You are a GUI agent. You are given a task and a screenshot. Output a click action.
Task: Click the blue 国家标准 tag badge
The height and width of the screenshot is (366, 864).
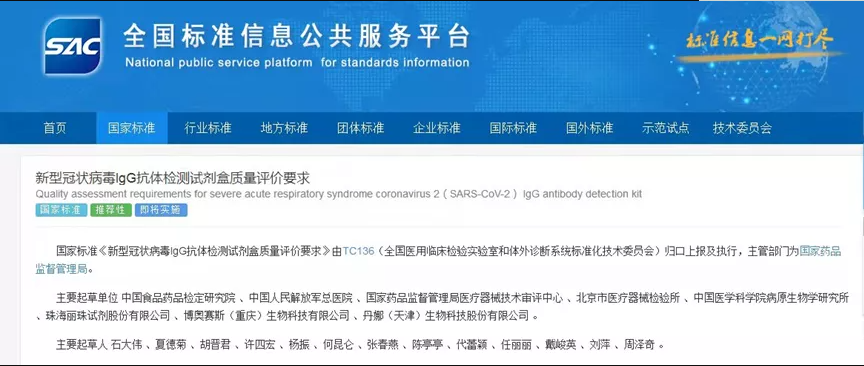point(61,210)
